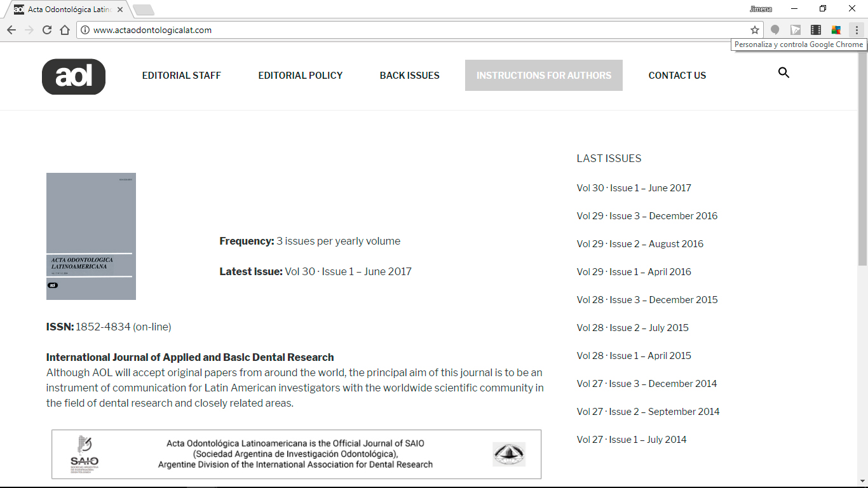868x488 pixels.
Task: Open Vol 29 Issue 3 December 2016
Action: coord(647,216)
